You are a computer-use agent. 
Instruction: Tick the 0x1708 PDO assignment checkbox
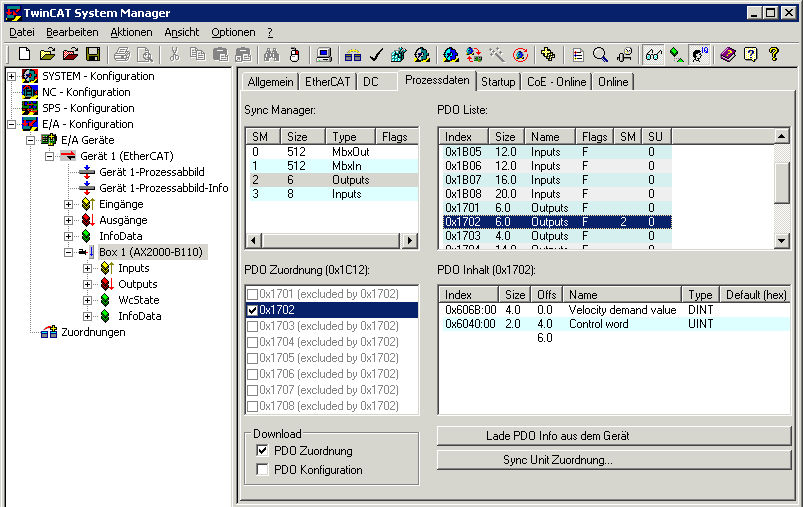[252, 407]
